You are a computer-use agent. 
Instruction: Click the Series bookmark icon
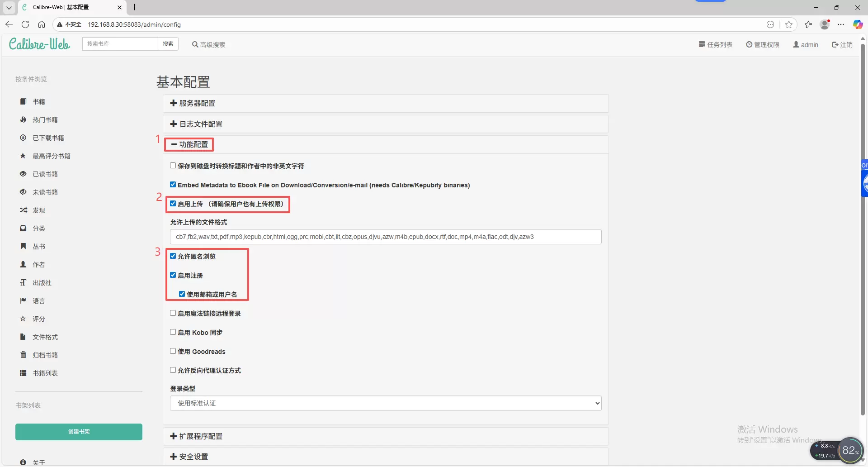(x=23, y=247)
